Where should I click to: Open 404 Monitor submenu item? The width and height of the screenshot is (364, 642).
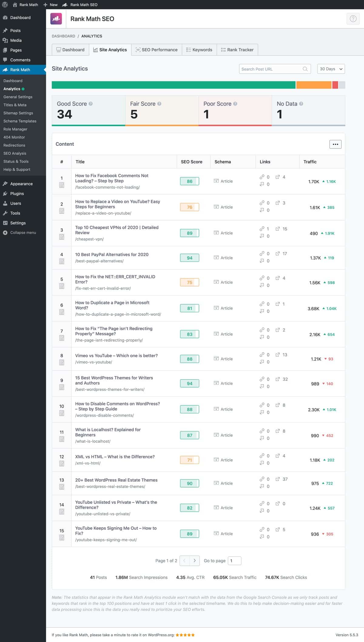pyautogui.click(x=14, y=137)
